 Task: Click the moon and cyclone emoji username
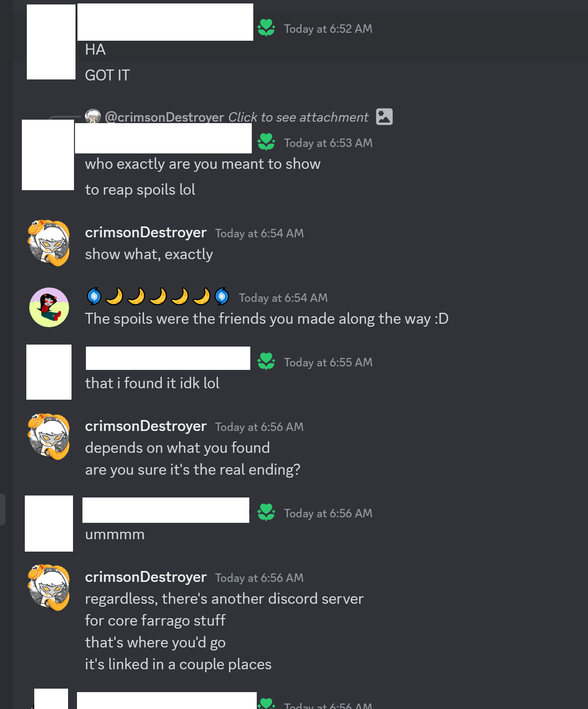pos(158,296)
